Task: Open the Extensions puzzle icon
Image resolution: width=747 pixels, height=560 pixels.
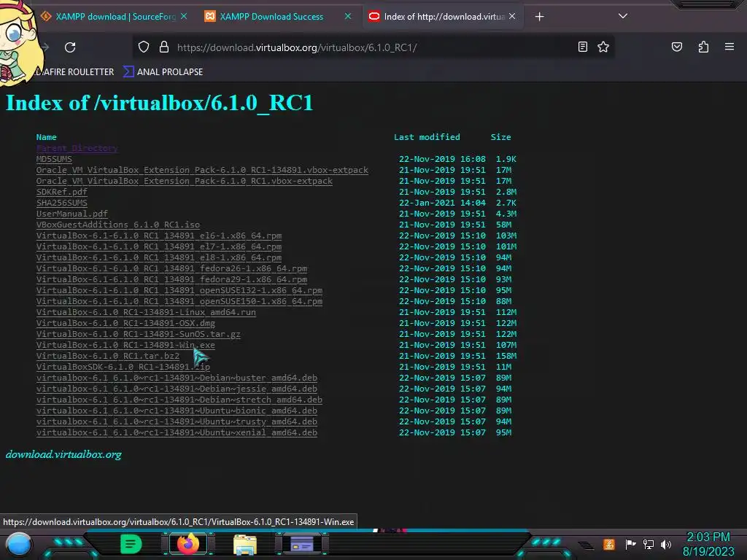Action: click(703, 47)
